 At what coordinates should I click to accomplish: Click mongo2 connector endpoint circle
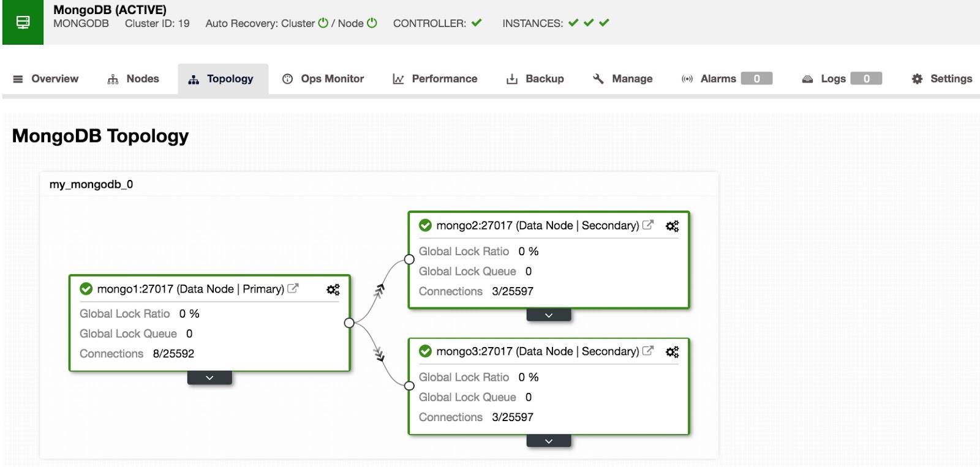(x=409, y=260)
